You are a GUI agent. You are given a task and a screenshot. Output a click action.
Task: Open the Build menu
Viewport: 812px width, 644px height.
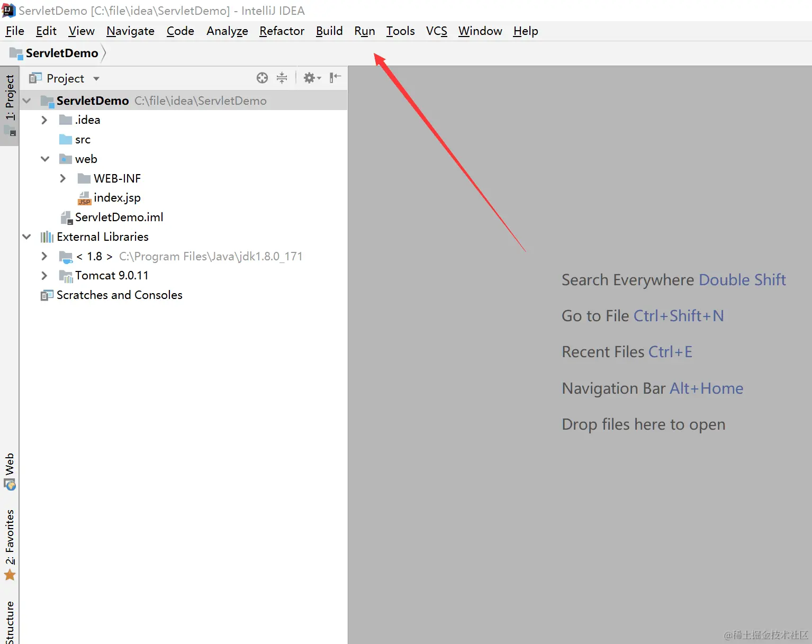click(329, 31)
